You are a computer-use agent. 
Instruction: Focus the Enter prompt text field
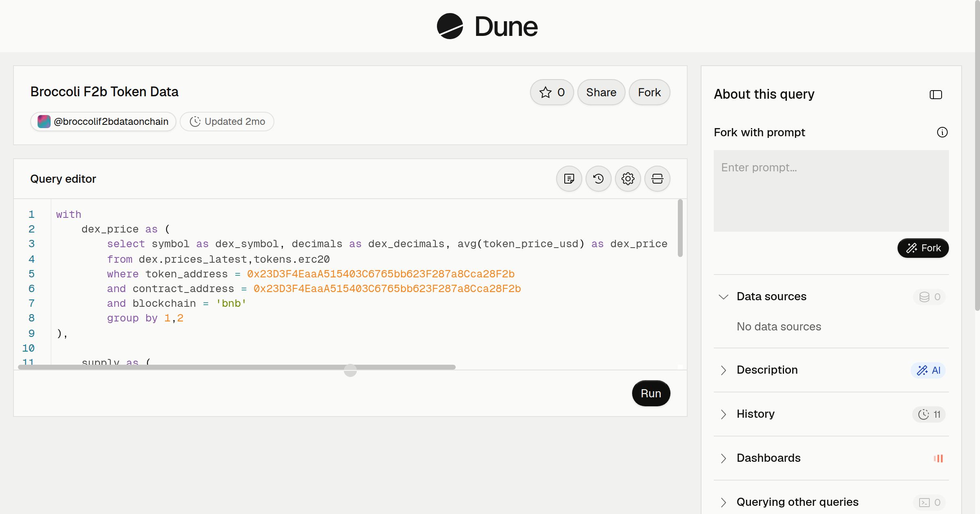[x=831, y=191]
